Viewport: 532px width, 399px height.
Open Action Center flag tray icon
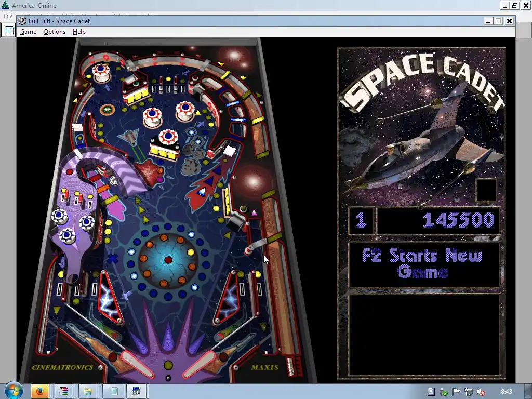[456, 392]
